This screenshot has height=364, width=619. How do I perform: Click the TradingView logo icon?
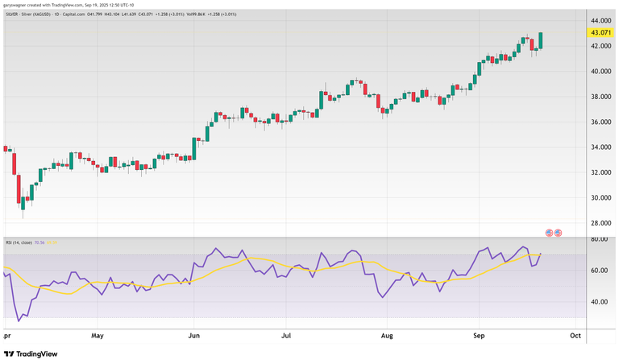10,354
